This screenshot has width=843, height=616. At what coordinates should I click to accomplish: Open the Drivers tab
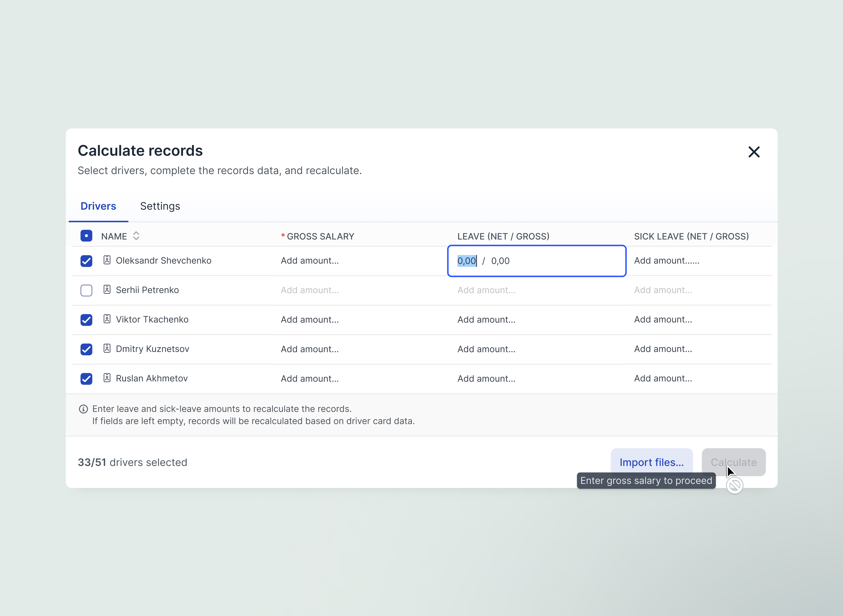(x=98, y=206)
